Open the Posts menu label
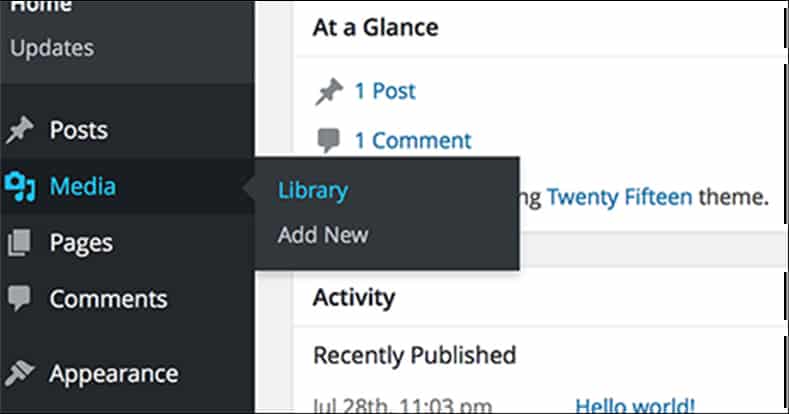 click(x=78, y=130)
